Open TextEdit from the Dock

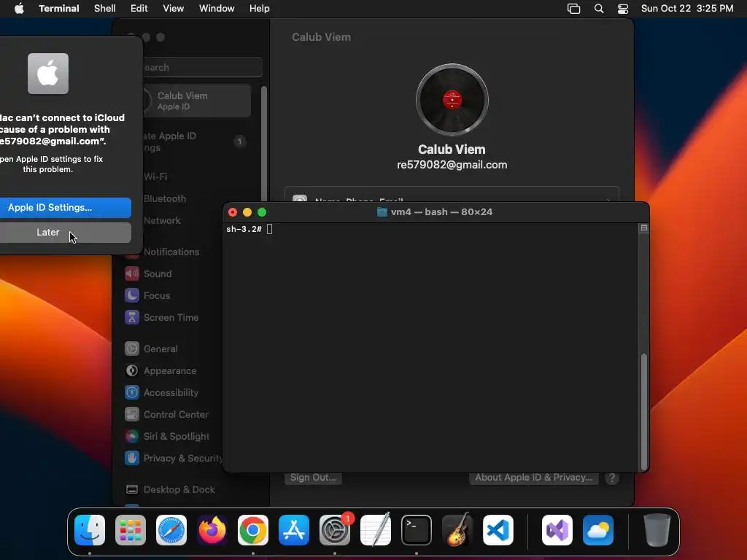click(376, 530)
